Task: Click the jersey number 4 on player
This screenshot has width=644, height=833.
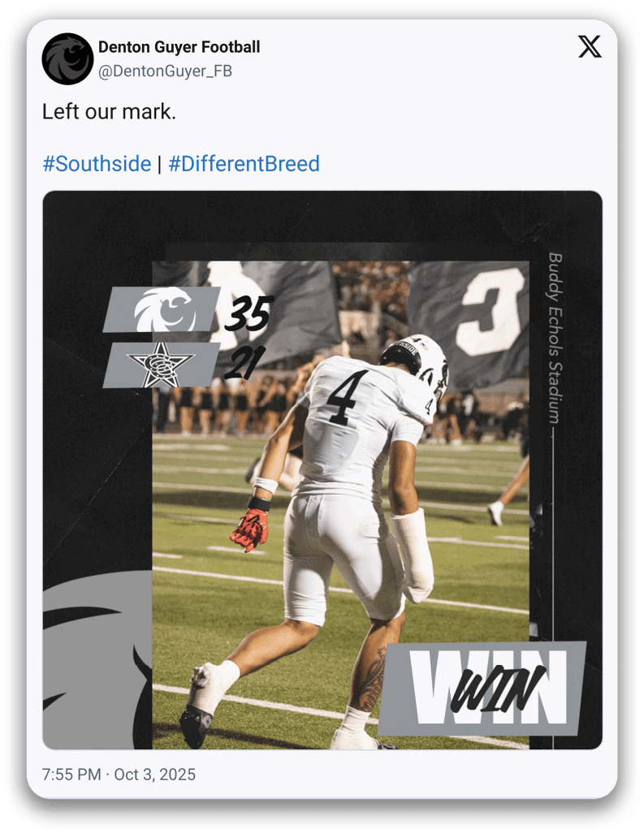Action: pos(347,399)
